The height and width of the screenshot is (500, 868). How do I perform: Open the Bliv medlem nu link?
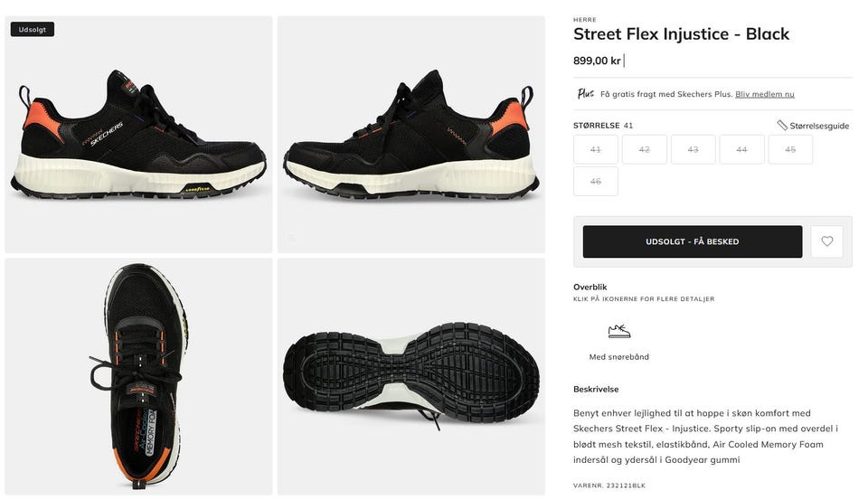click(765, 94)
